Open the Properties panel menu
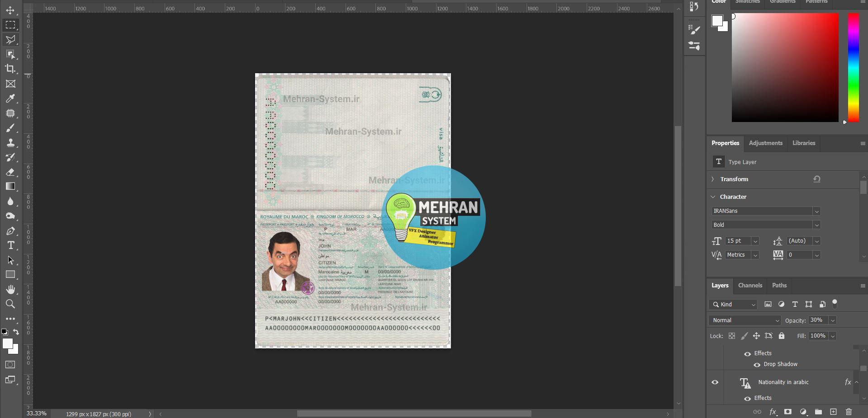Image resolution: width=868 pixels, height=418 pixels. tap(863, 144)
